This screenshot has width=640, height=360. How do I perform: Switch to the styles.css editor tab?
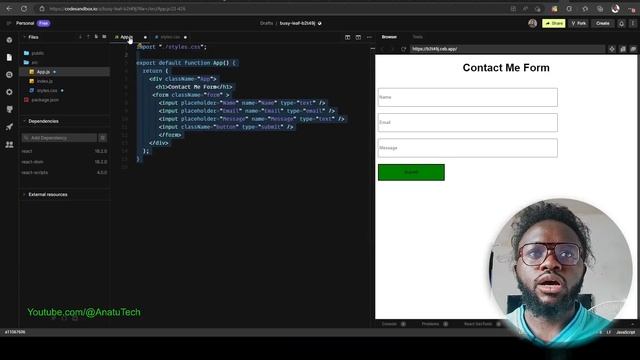click(170, 37)
